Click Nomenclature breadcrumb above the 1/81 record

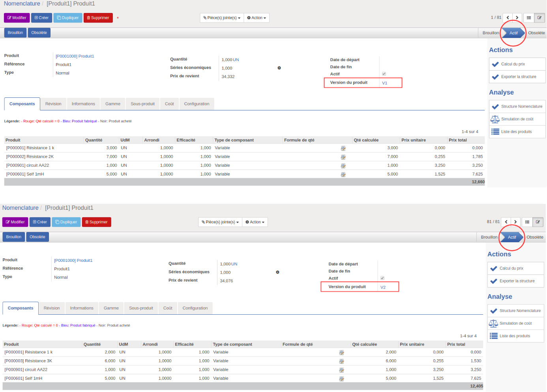click(22, 4)
